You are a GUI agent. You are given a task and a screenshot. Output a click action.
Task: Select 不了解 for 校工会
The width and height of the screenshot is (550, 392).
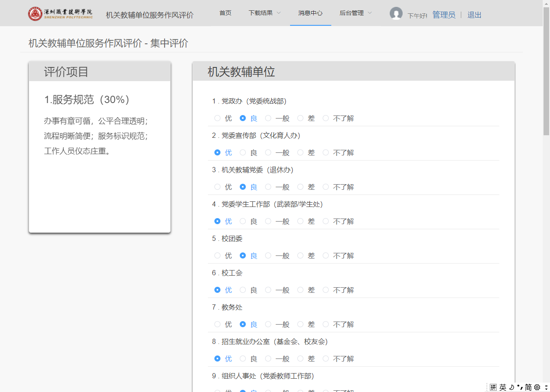pyautogui.click(x=326, y=290)
